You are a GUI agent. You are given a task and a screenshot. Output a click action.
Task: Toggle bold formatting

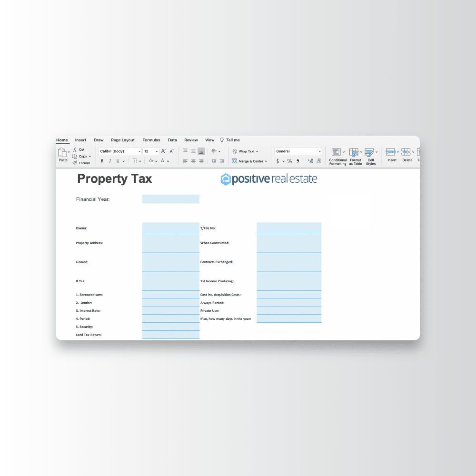click(x=102, y=161)
